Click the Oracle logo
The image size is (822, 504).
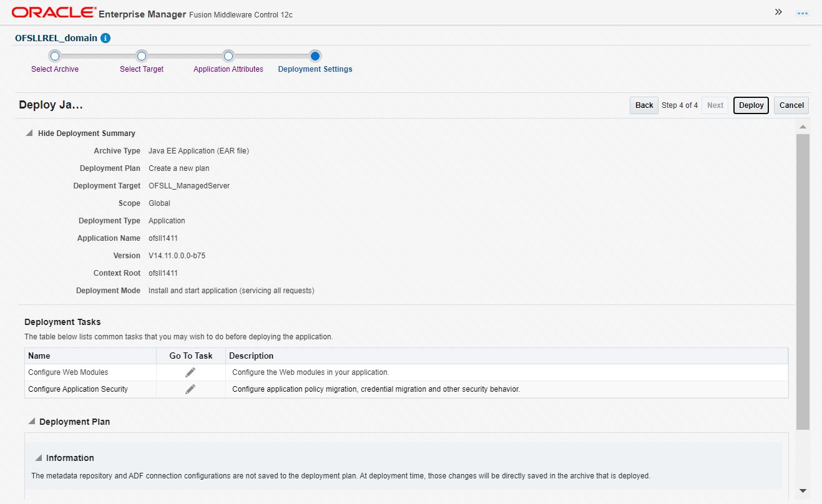tap(54, 12)
